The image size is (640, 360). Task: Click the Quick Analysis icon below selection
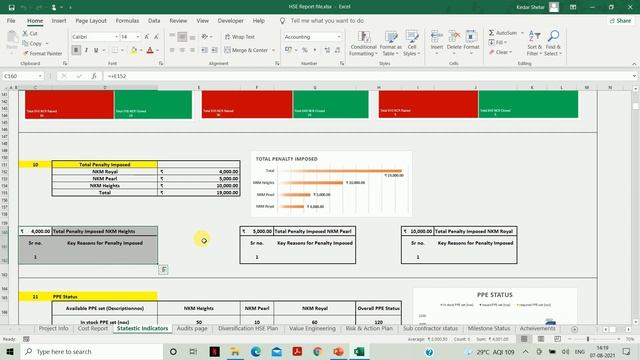click(x=163, y=269)
